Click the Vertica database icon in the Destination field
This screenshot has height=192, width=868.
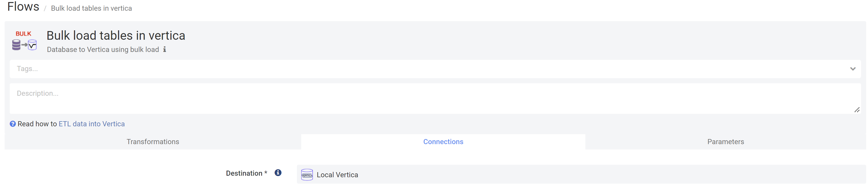pos(307,174)
